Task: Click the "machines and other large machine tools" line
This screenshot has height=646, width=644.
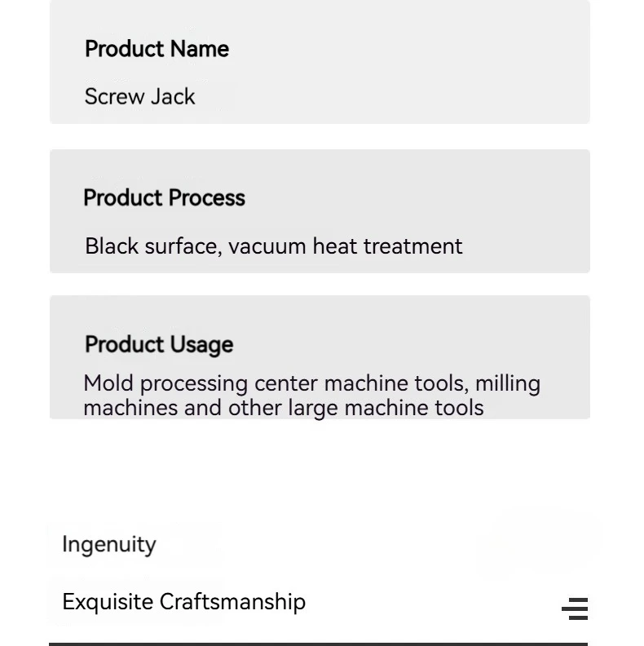Action: [x=284, y=408]
